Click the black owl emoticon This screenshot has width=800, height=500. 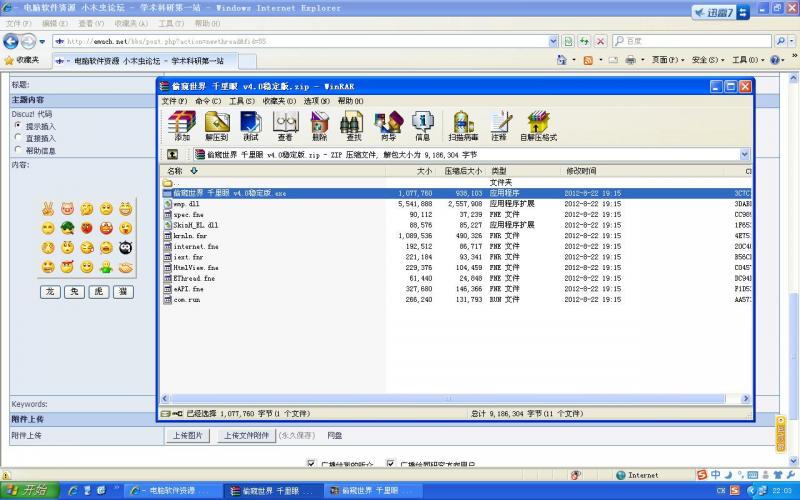coord(126,247)
